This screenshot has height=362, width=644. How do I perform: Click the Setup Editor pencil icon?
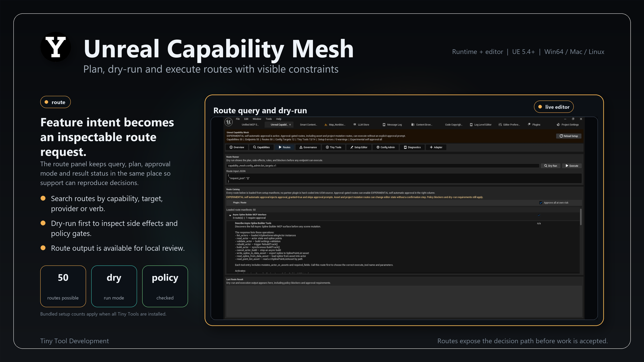click(352, 147)
